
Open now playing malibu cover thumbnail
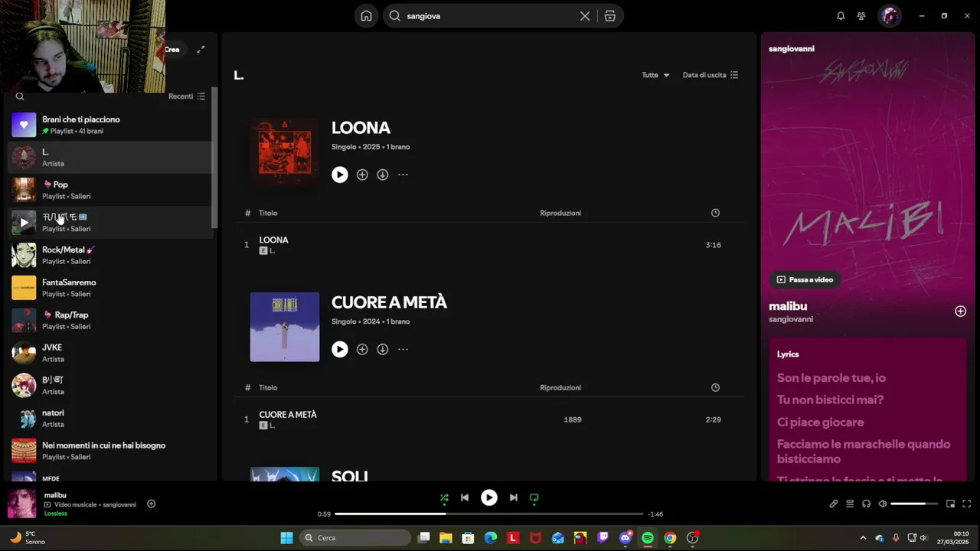point(22,504)
